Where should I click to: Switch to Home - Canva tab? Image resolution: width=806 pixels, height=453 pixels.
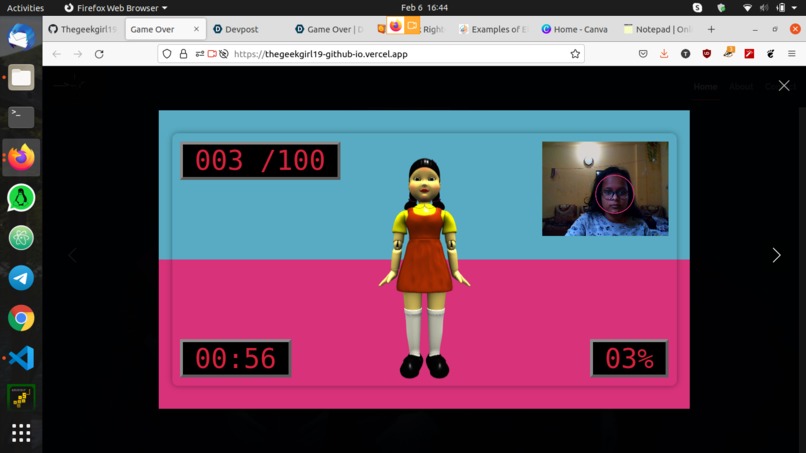click(x=575, y=29)
